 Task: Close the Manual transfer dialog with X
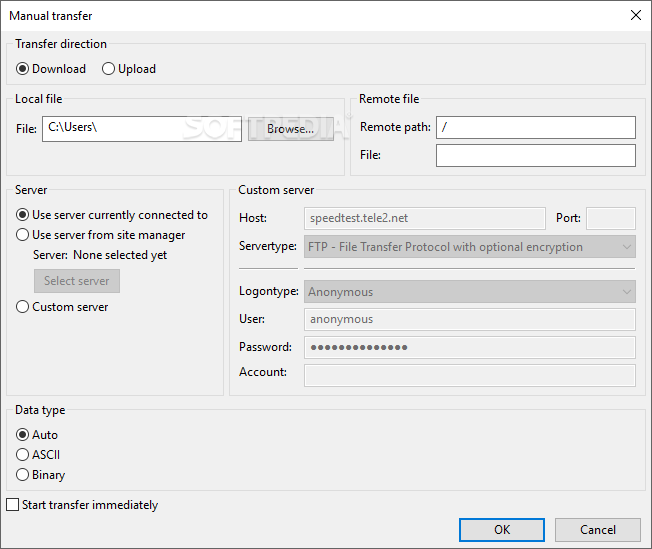click(x=636, y=15)
